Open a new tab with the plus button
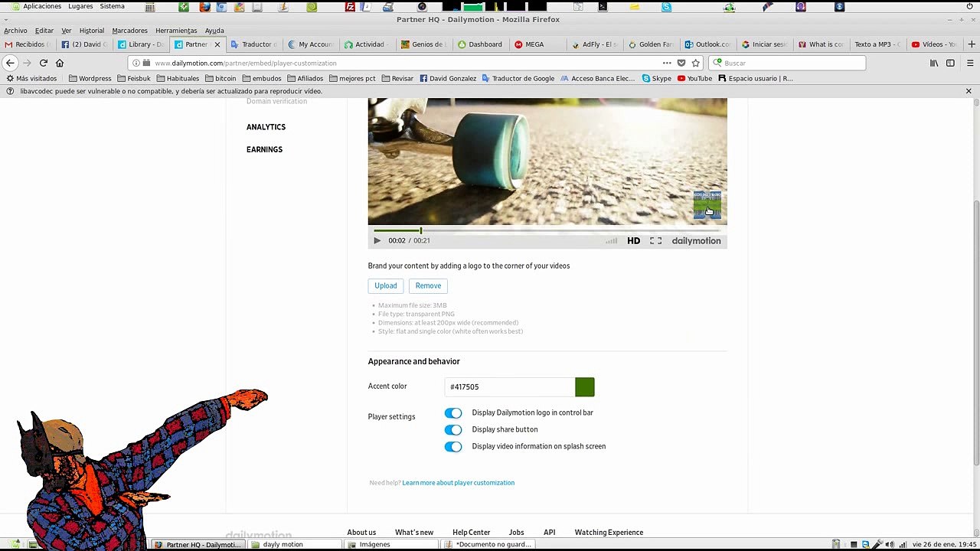980x551 pixels. click(973, 44)
